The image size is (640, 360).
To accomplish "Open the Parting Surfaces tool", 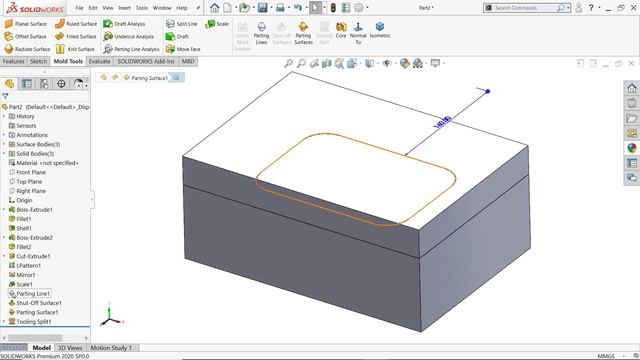I will 303,33.
